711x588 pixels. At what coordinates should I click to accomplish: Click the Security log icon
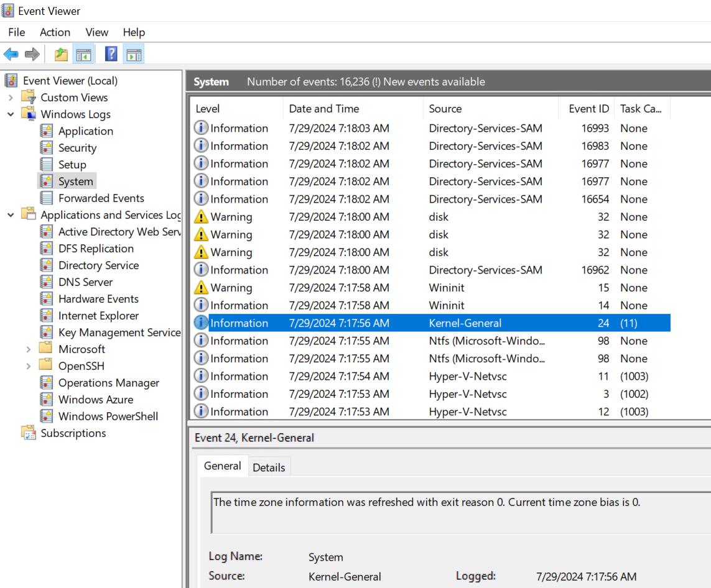pos(46,148)
